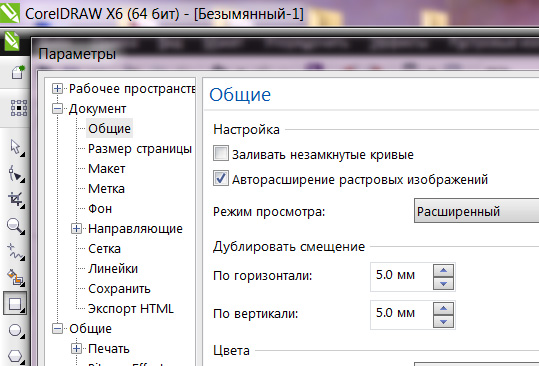The image size is (539, 366).
Task: Select 'Метка' in options tree
Action: 106,189
